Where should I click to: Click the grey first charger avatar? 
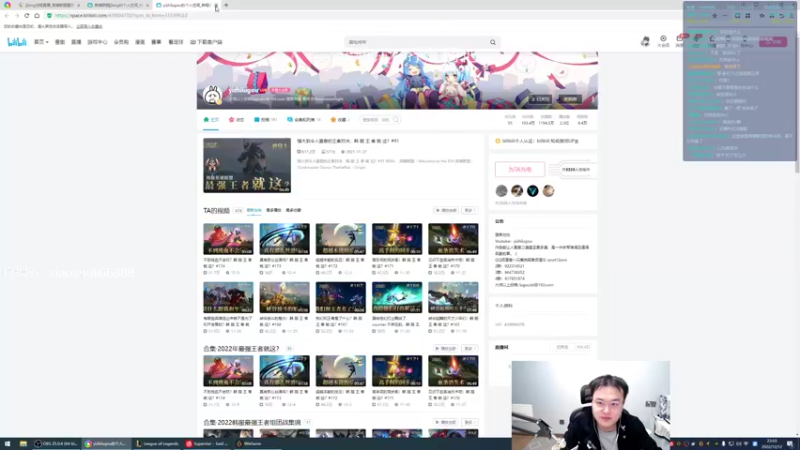[502, 191]
